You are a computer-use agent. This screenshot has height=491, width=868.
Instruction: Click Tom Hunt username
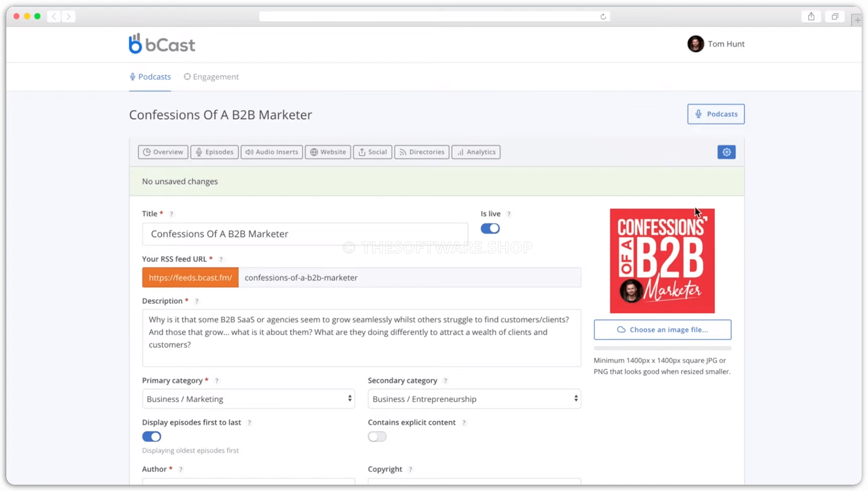point(726,44)
